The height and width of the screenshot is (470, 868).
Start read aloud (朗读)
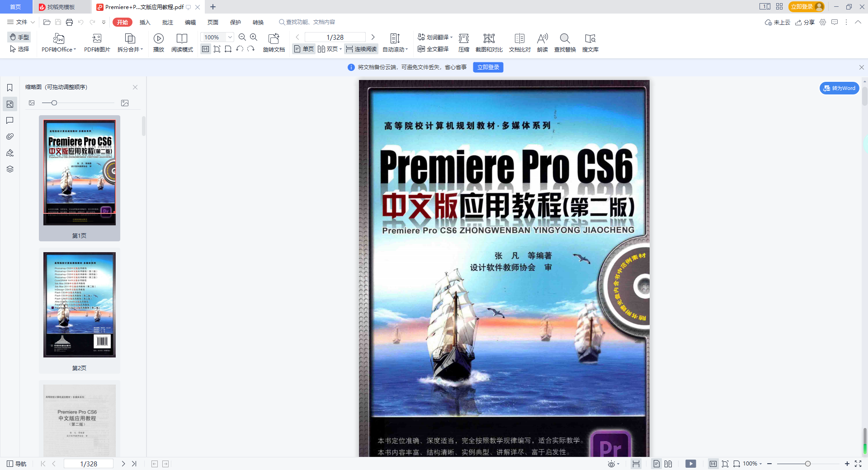tap(542, 43)
